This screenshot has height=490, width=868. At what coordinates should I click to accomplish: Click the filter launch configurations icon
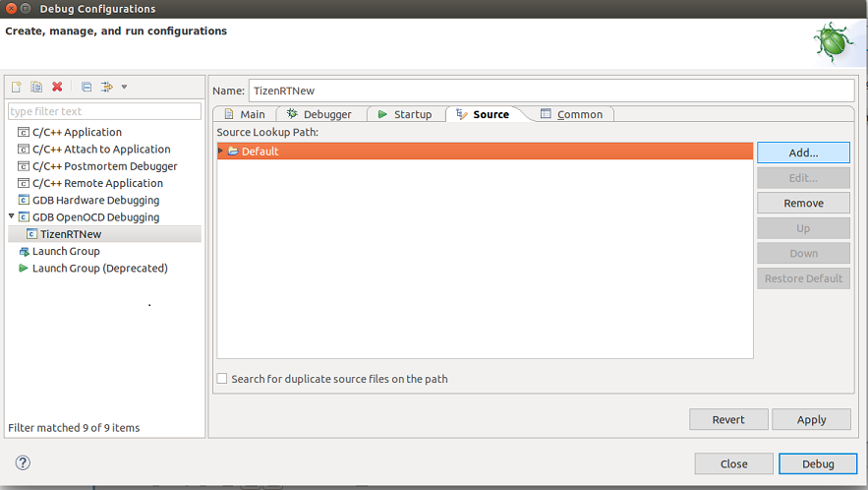click(107, 88)
